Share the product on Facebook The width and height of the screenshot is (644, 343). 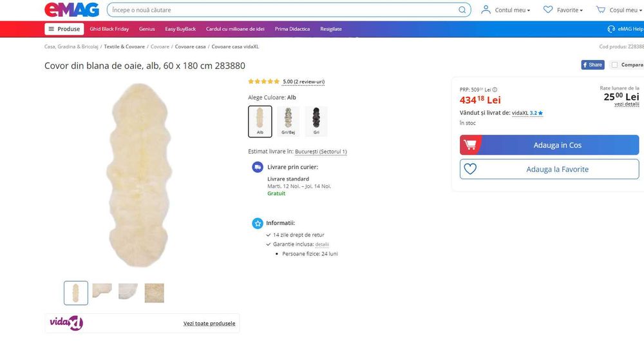(x=592, y=65)
